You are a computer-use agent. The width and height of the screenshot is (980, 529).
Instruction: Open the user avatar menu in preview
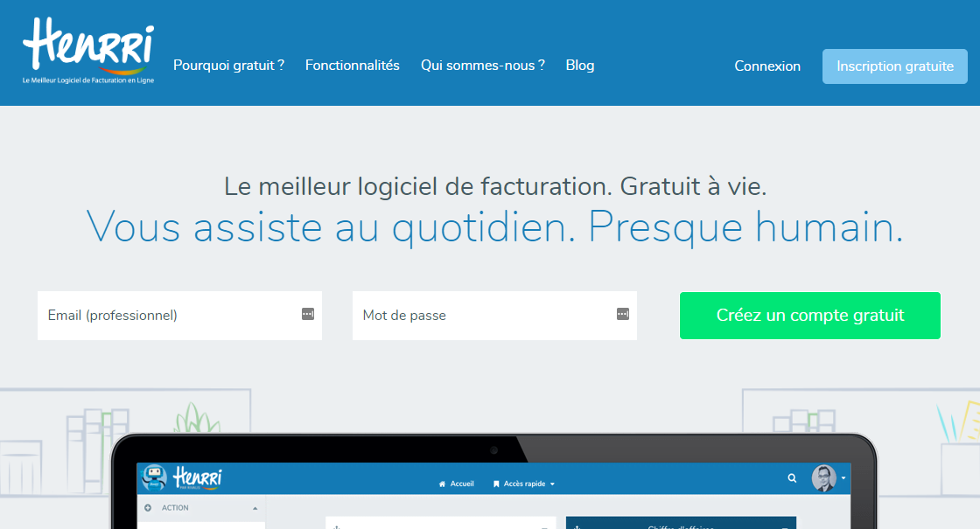point(828,478)
